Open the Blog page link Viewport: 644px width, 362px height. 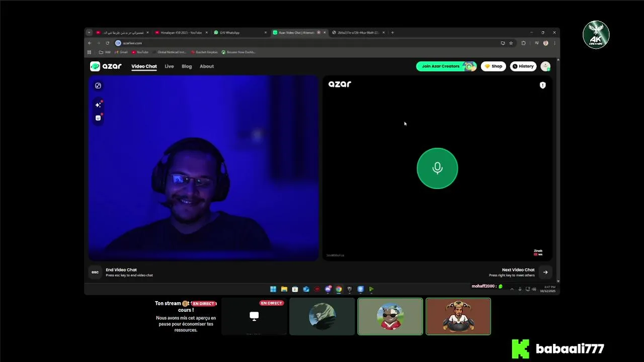click(187, 66)
